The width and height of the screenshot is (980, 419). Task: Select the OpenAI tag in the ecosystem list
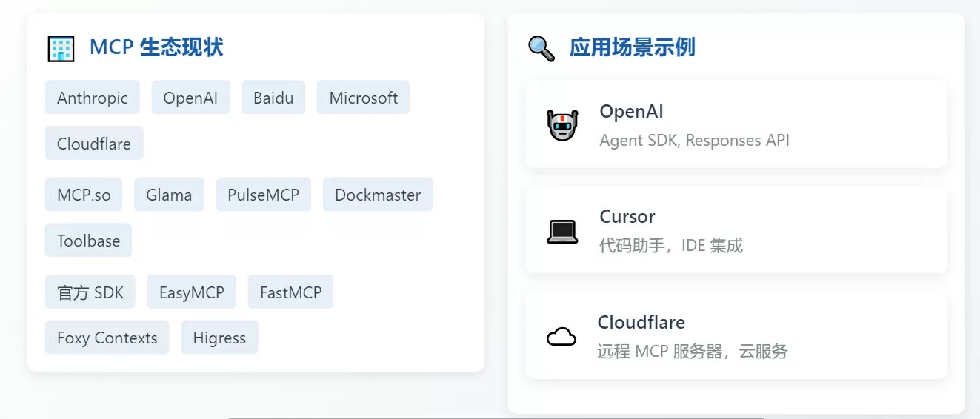[190, 98]
